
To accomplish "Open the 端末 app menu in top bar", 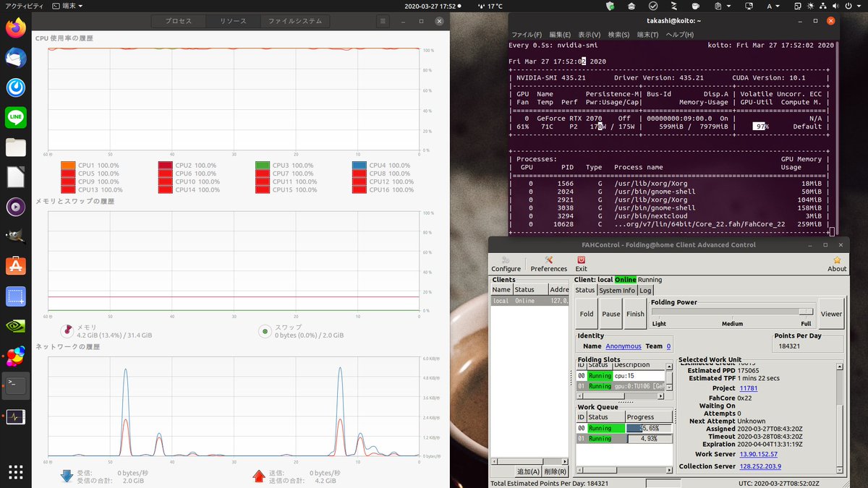I will [68, 6].
